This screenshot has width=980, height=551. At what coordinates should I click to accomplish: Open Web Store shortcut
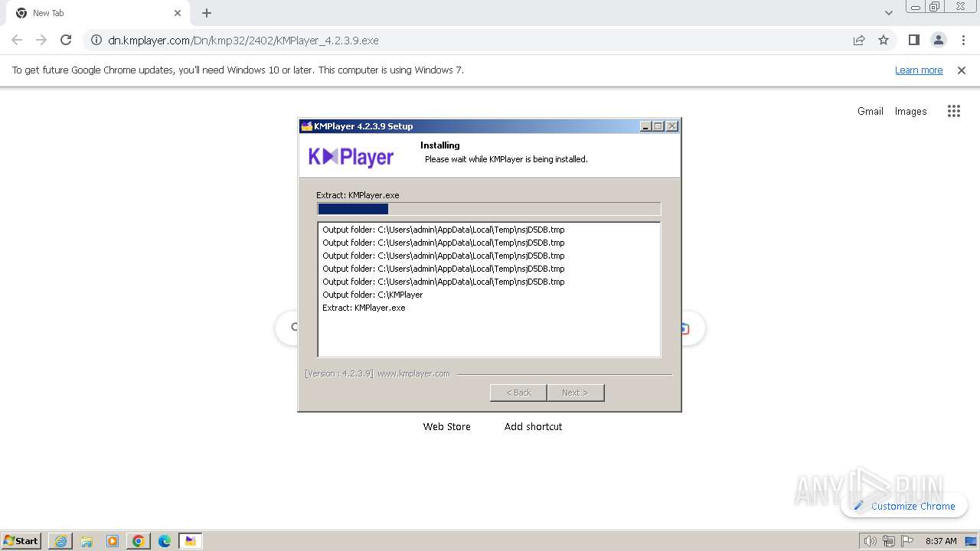click(447, 426)
